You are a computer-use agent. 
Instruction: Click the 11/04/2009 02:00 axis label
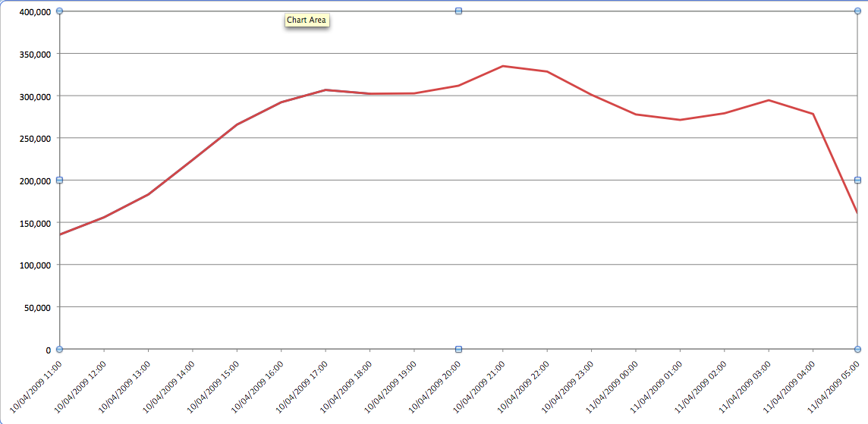click(700, 386)
